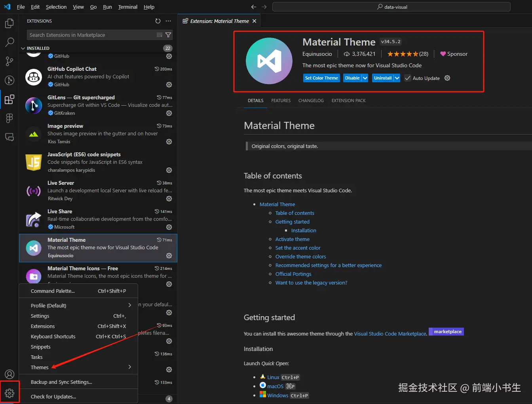Open manage gear for Material Theme list item

pyautogui.click(x=169, y=256)
